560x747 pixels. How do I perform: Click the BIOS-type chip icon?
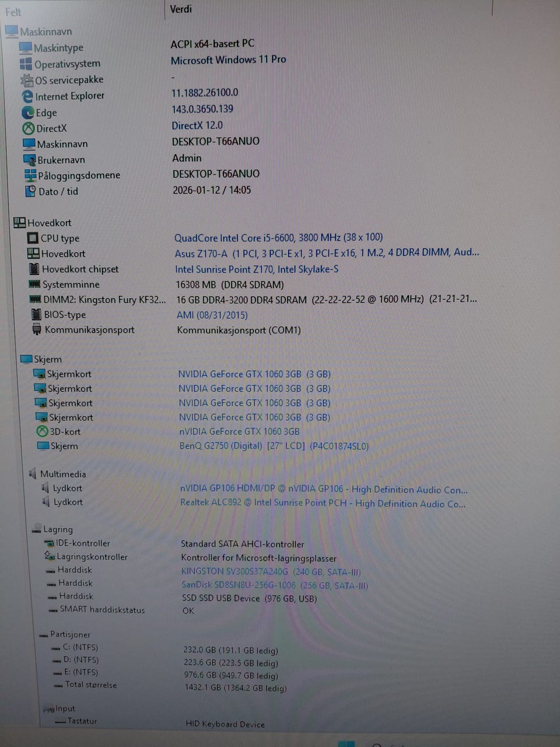(36, 315)
